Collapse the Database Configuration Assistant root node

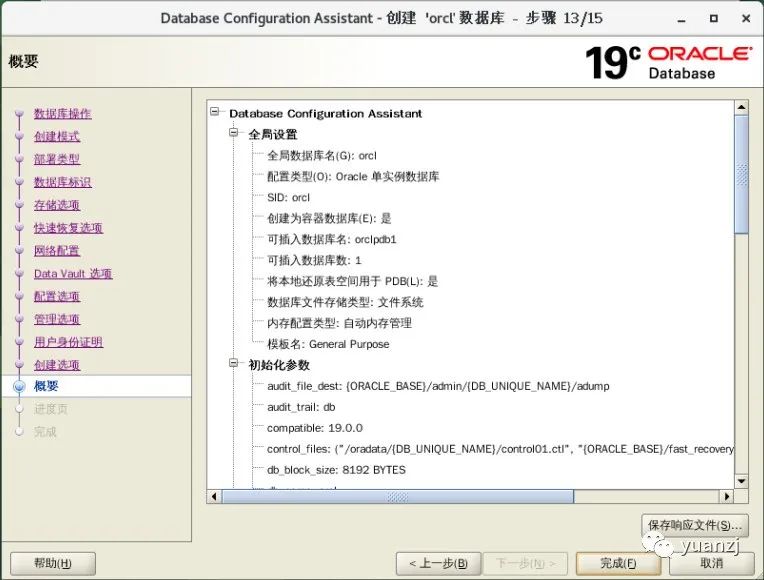[x=214, y=112]
